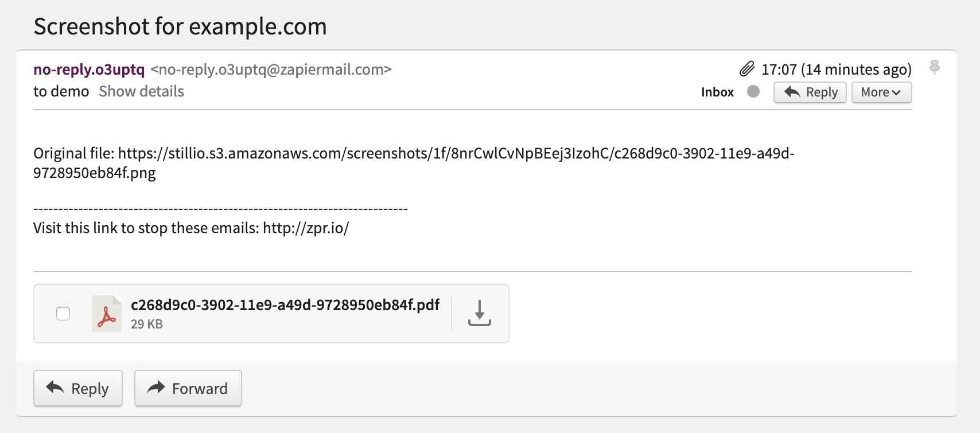Click the red PDF file icon
The width and height of the screenshot is (980, 433).
107,314
